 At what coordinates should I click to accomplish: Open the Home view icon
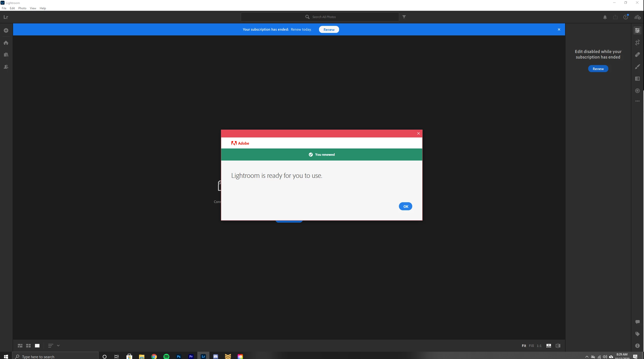tap(6, 43)
